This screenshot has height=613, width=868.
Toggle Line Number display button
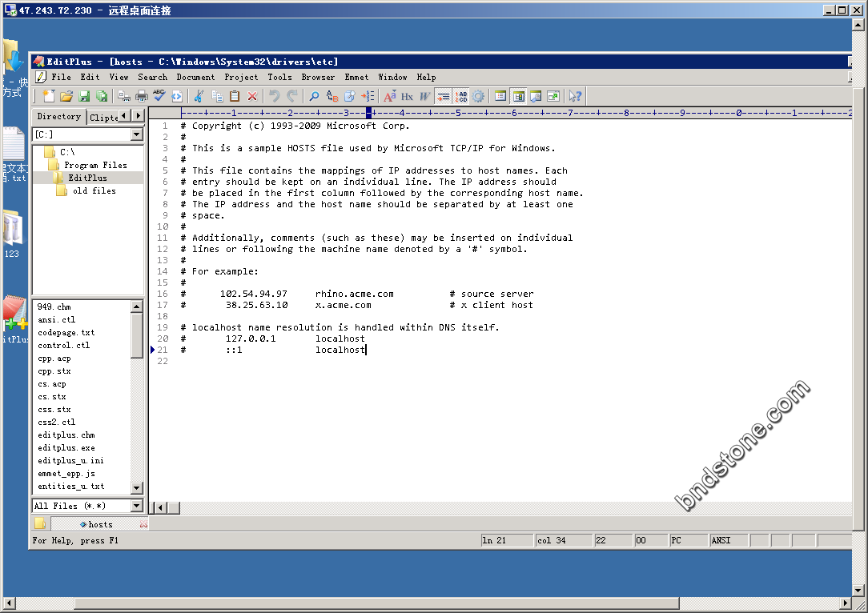click(x=460, y=96)
